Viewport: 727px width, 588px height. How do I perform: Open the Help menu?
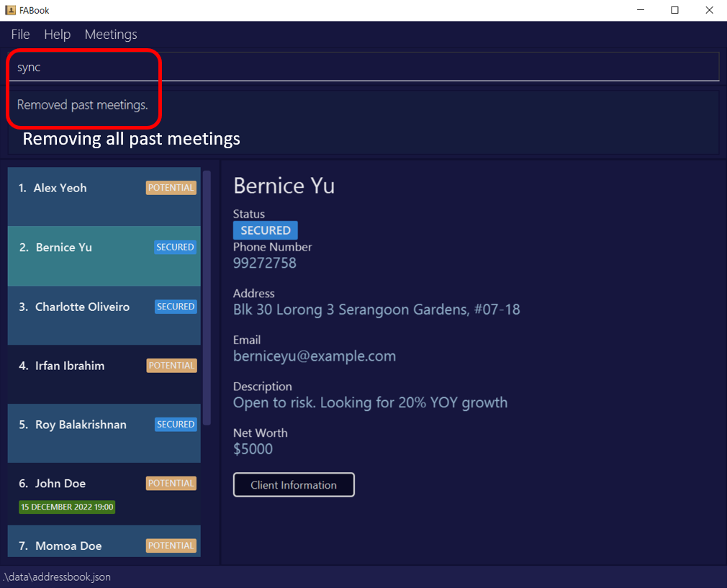(57, 35)
